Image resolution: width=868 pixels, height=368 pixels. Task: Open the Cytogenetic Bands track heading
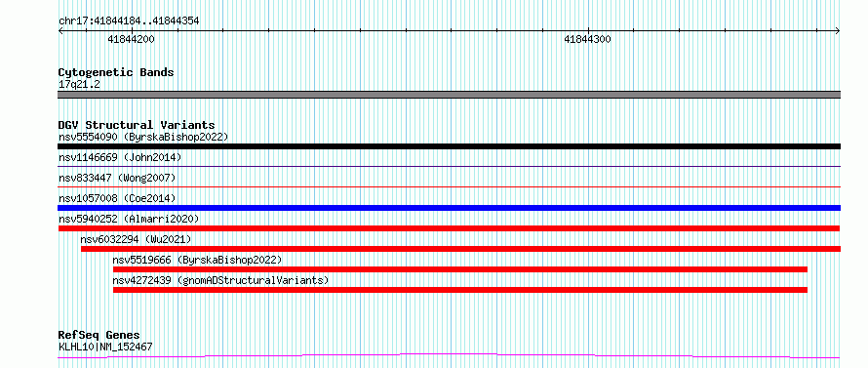point(116,72)
